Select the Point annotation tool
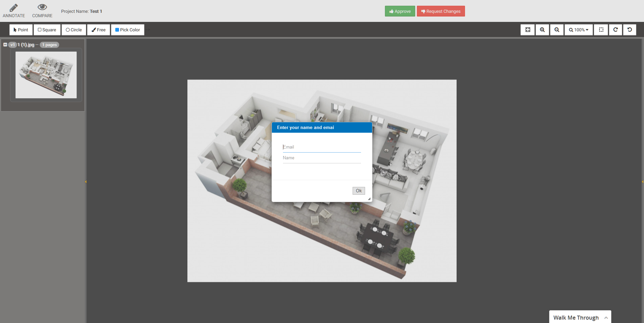This screenshot has width=644, height=323. (x=21, y=30)
